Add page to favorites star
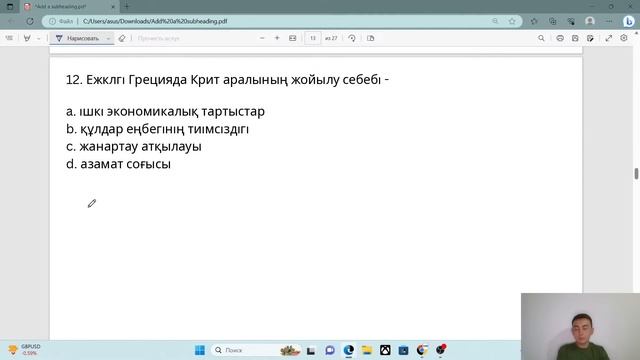Viewport: 640px width, 360px height. [512, 21]
